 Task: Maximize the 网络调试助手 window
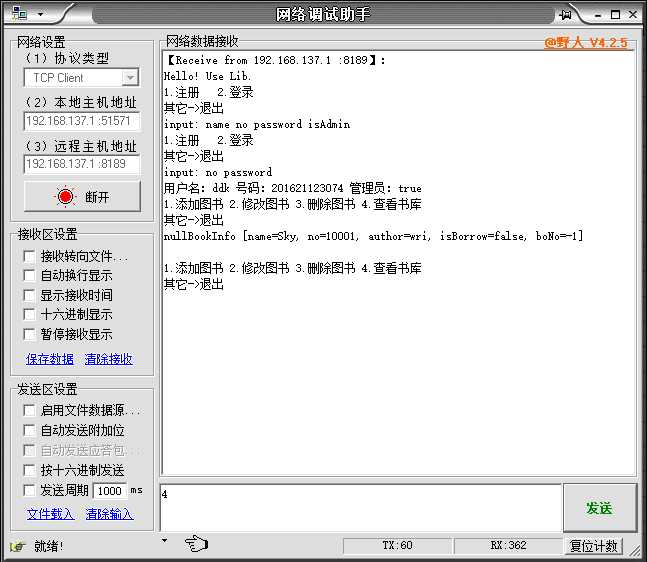coord(615,15)
